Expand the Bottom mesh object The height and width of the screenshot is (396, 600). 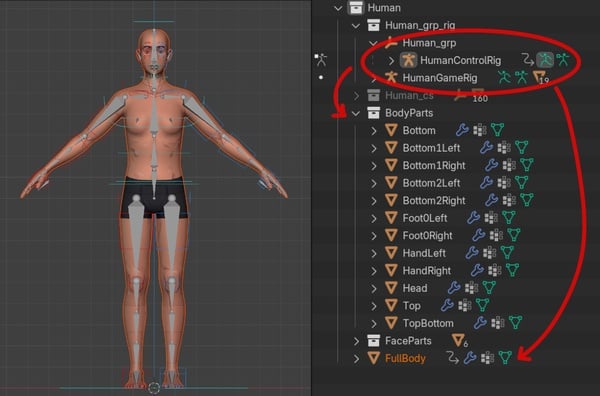click(373, 130)
